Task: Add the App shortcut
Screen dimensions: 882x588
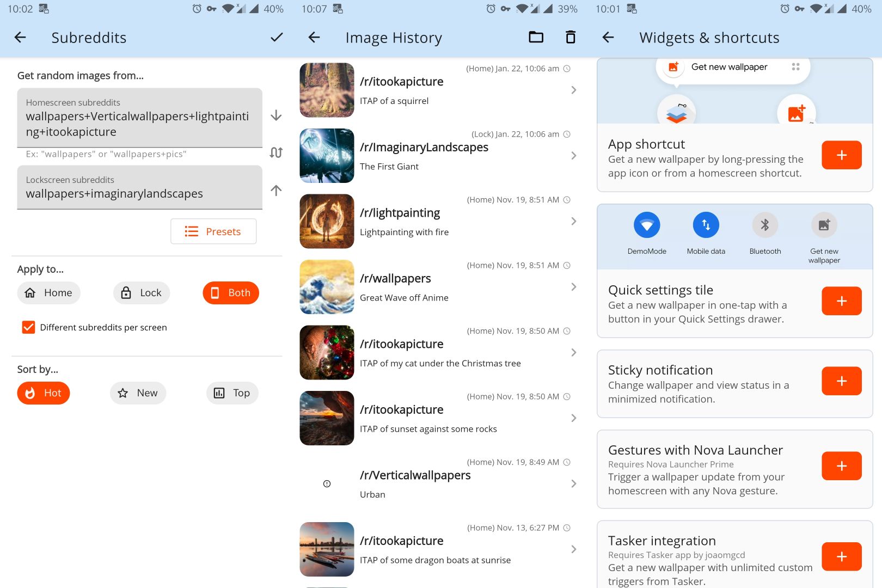Action: click(842, 155)
